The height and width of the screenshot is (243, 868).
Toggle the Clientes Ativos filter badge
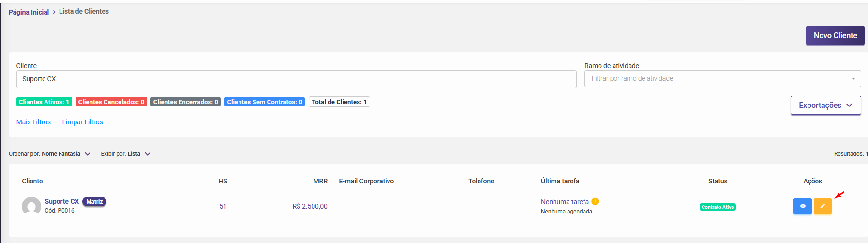[x=44, y=102]
